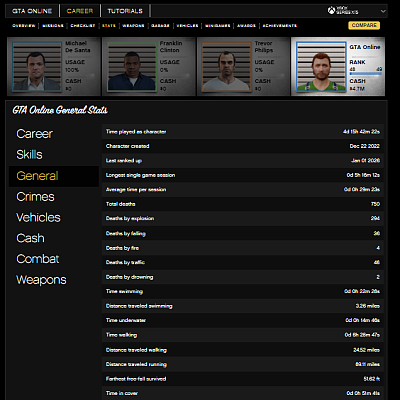
Task: Open the Vehicles sub-tab in top navigation
Action: click(187, 26)
